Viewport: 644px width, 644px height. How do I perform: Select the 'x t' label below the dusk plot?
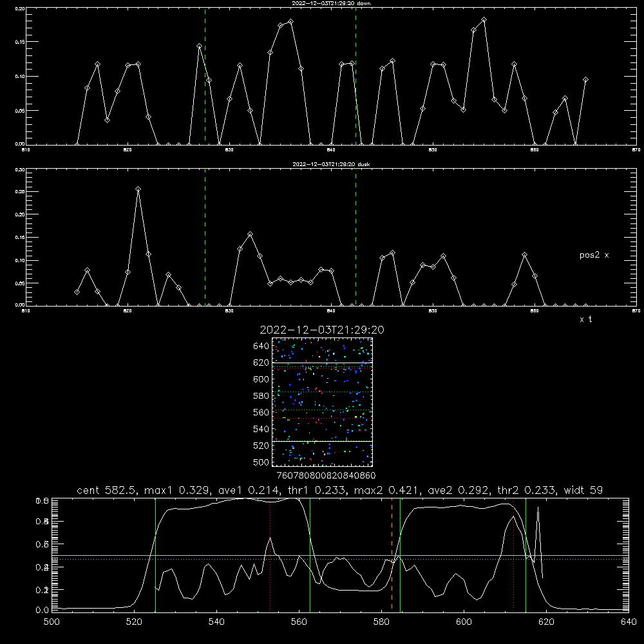(x=585, y=319)
